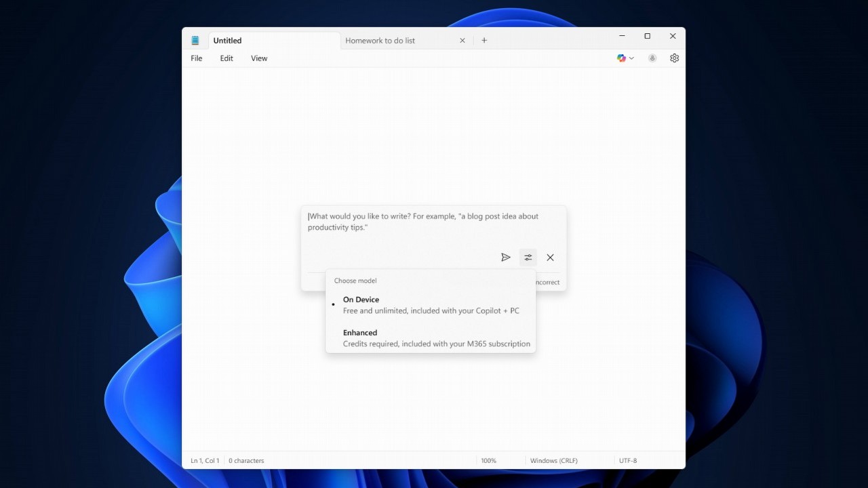The height and width of the screenshot is (488, 868).
Task: Click the 100% zoom indicator
Action: (488, 460)
